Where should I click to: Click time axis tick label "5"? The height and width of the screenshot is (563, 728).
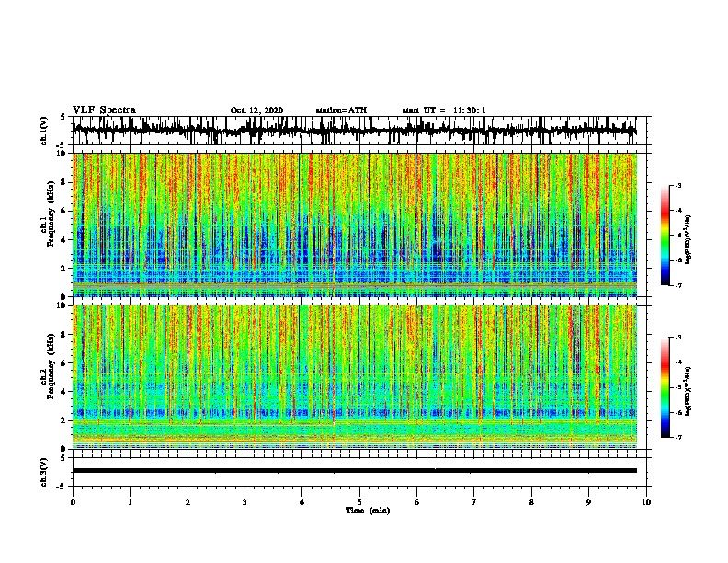click(x=359, y=502)
